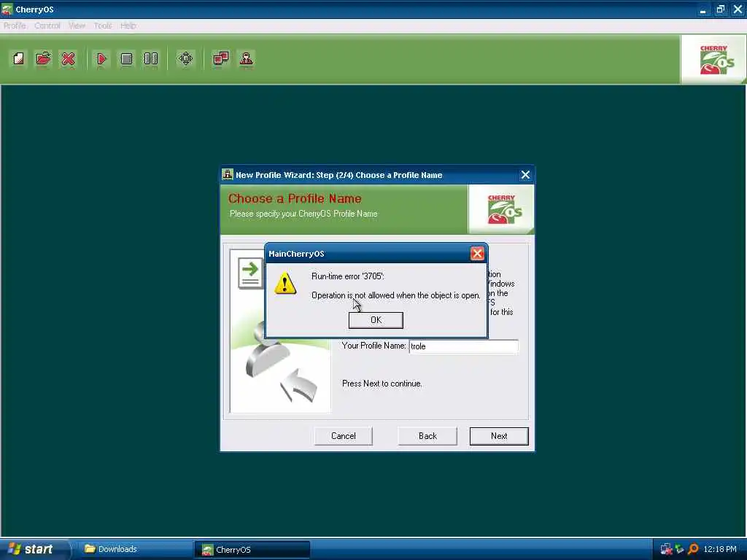This screenshot has width=747, height=560.
Task: Open the Windows start menu
Action: (34, 549)
